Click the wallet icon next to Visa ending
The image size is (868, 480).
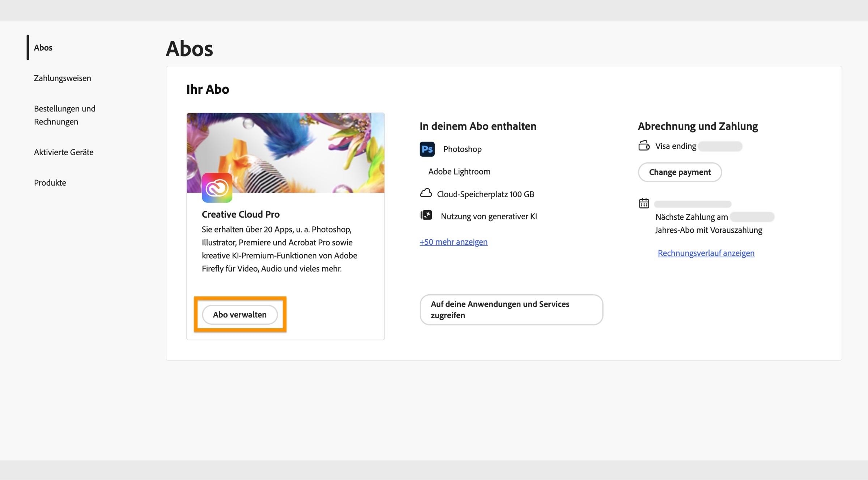coord(644,146)
